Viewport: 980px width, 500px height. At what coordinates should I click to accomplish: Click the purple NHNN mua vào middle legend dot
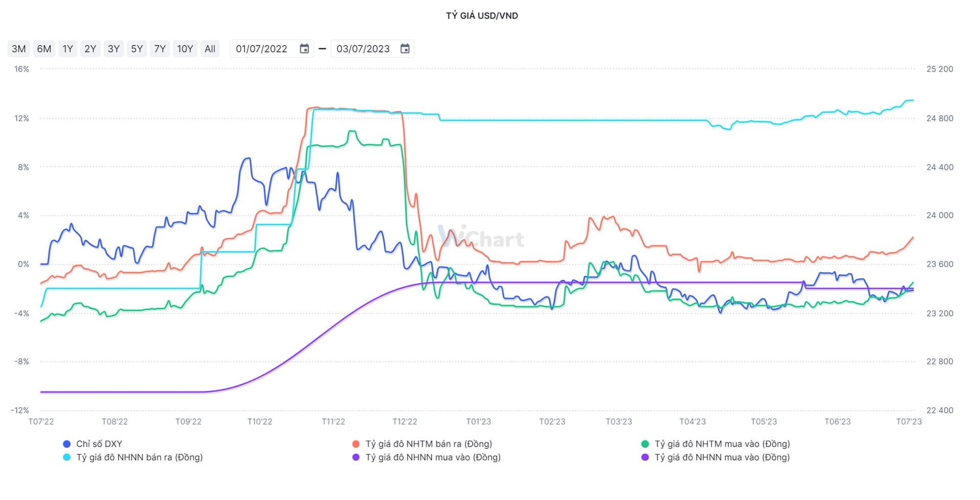pos(356,457)
